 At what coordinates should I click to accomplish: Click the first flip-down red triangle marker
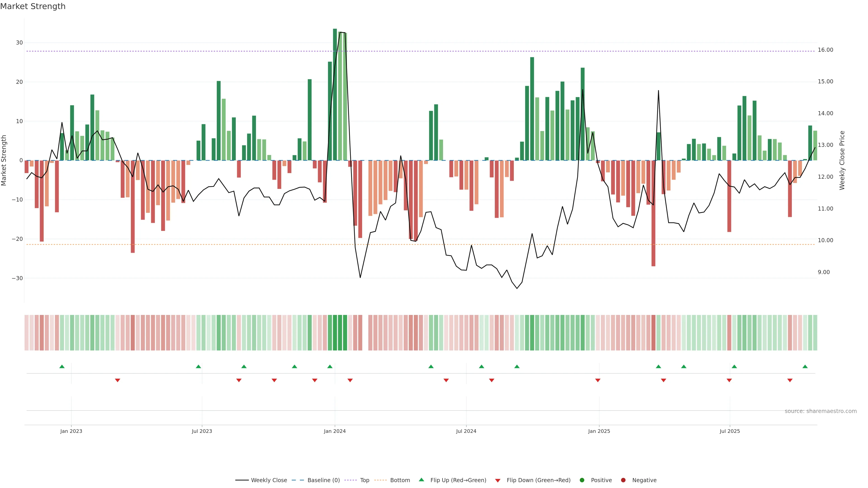[x=117, y=380]
